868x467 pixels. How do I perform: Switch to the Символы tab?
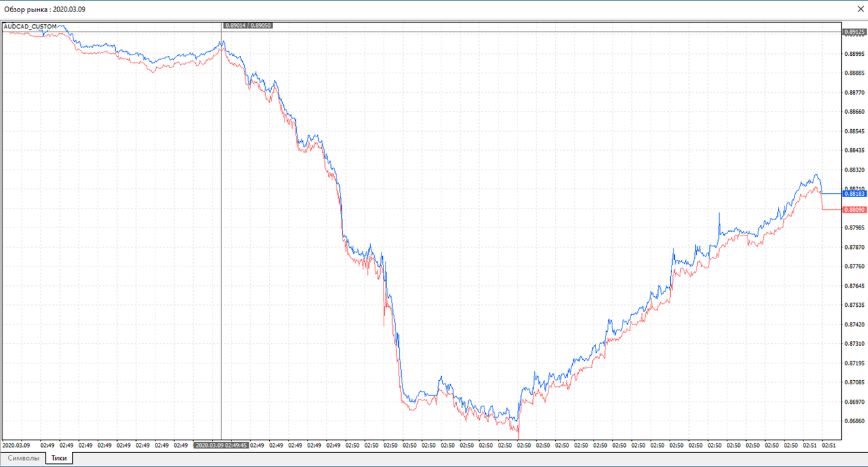point(23,459)
